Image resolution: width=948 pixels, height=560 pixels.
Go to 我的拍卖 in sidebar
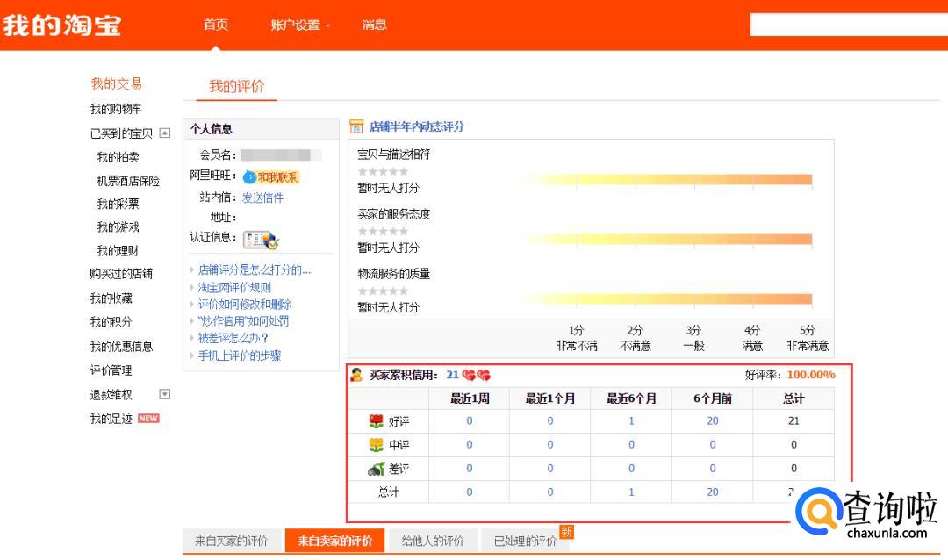(118, 157)
